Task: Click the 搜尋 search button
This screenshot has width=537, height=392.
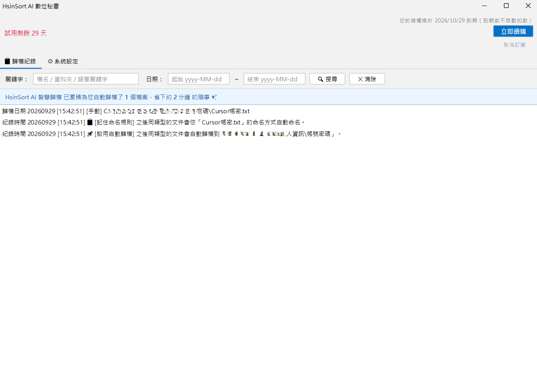Action: (x=327, y=79)
